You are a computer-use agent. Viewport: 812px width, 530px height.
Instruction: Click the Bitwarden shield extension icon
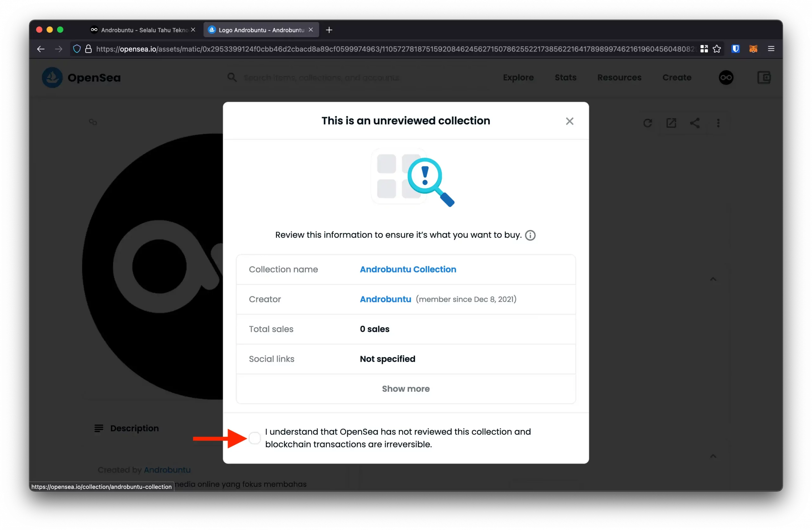coord(735,49)
